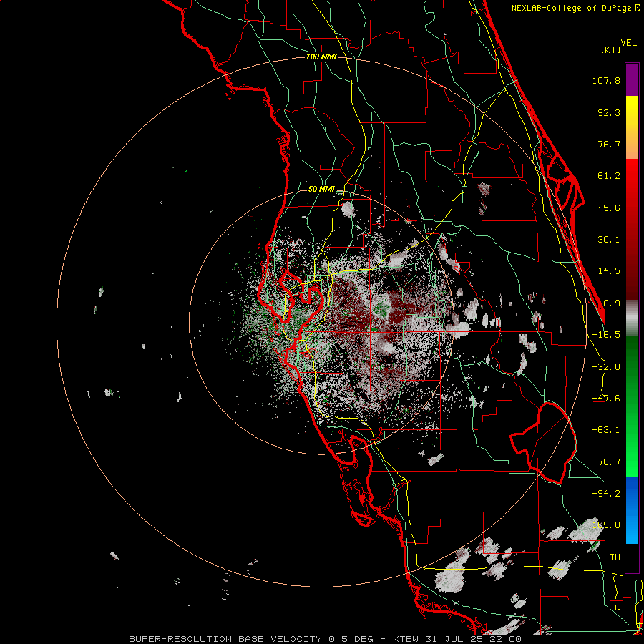
Task: Select the 14.5 velocity scale value
Action: click(x=609, y=271)
